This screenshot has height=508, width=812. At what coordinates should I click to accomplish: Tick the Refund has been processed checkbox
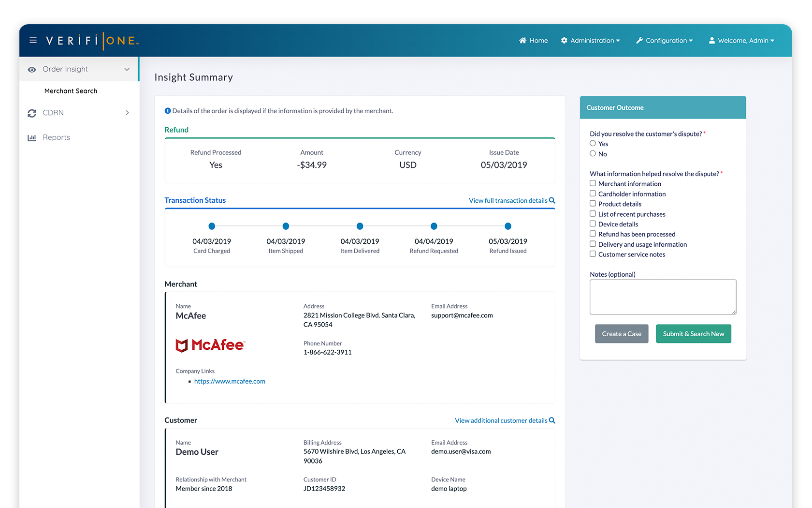click(x=593, y=234)
